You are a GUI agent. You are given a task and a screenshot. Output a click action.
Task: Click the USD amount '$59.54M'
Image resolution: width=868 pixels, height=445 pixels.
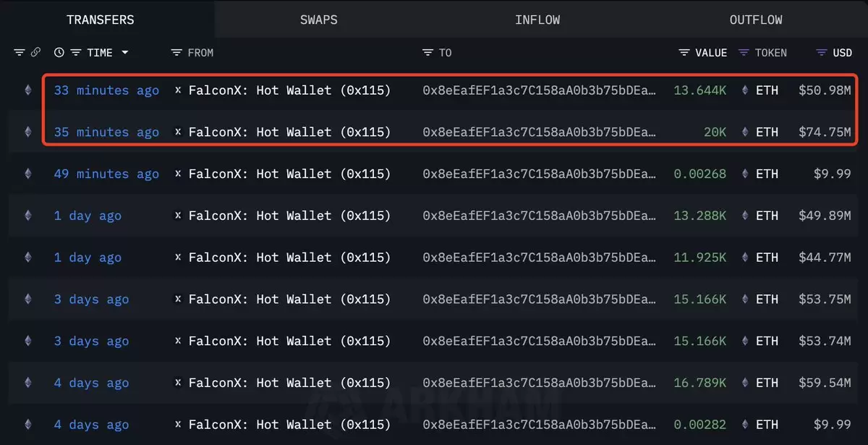825,383
